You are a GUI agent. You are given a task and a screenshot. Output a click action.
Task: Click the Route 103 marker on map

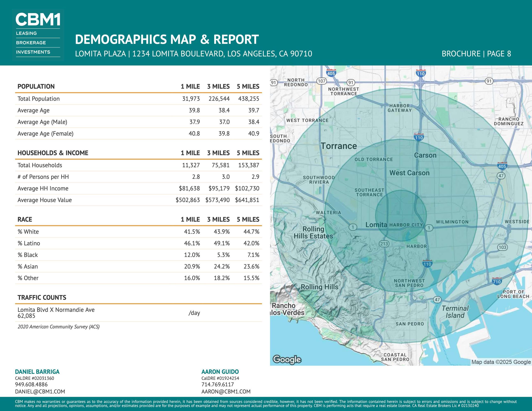point(502,247)
